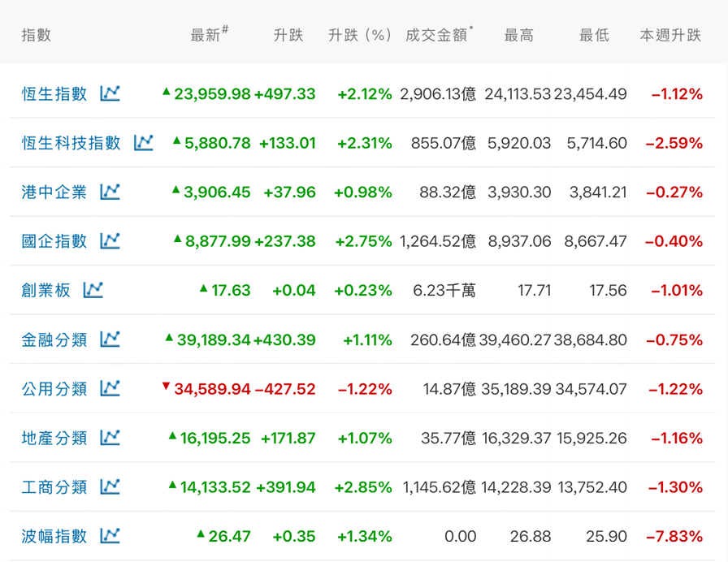728x562 pixels.
Task: Show chart for 國企指數 via icon
Action: coord(110,240)
